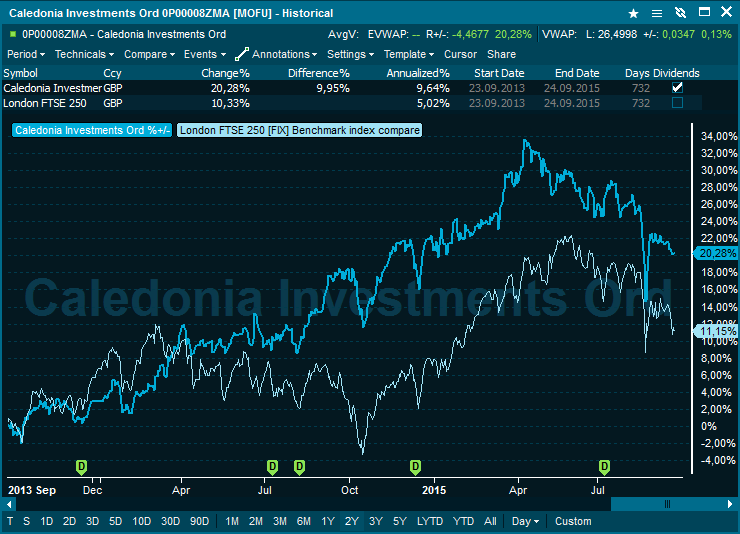Click the green instrument status square
Image resolution: width=740 pixels, height=534 pixels.
point(13,34)
